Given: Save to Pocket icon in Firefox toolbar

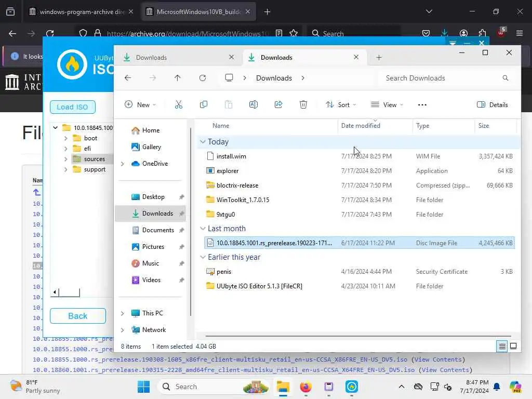Looking at the screenshot, I should 426,33.
